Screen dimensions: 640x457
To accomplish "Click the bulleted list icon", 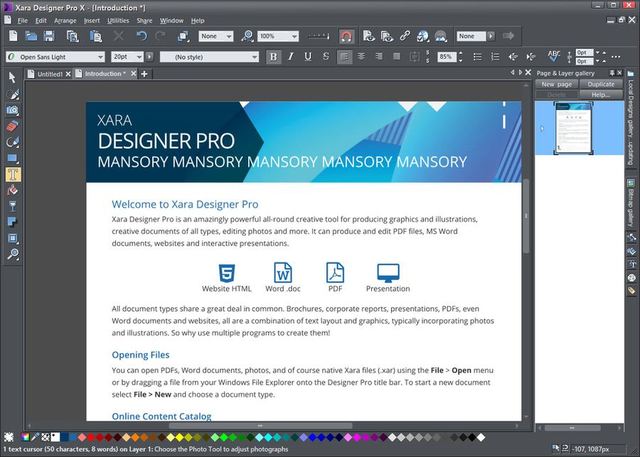I will (477, 57).
